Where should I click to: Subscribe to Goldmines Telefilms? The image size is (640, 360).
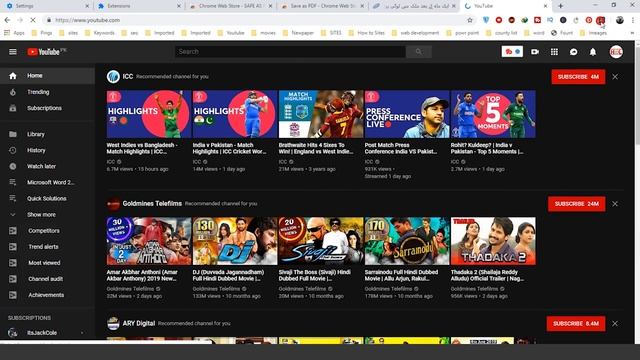pos(576,204)
